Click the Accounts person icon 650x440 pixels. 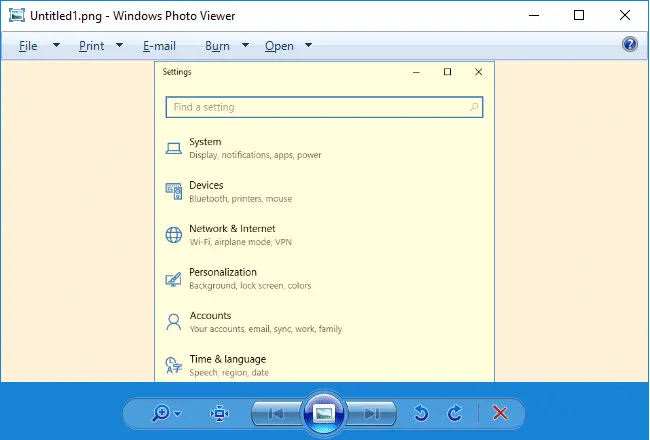pyautogui.click(x=174, y=322)
